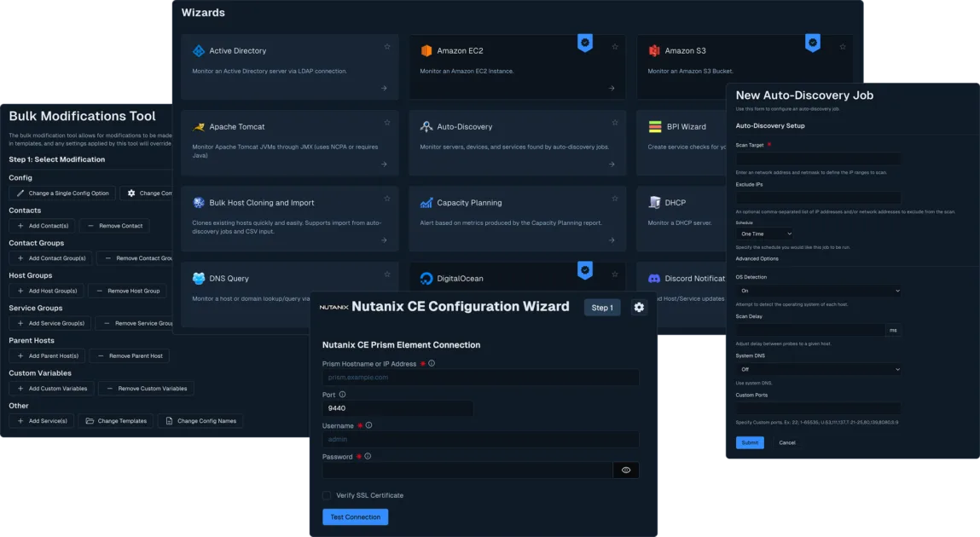Favorite Auto-Discovery wizard with its star
Image resolution: width=980 pixels, height=537 pixels.
615,123
